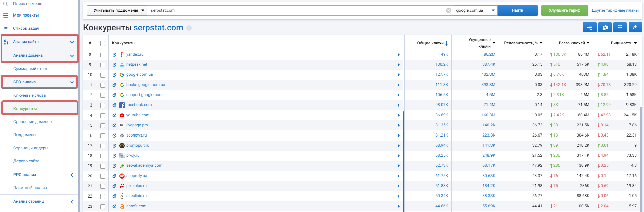Open yandex.ru via external link icon

coord(114,55)
